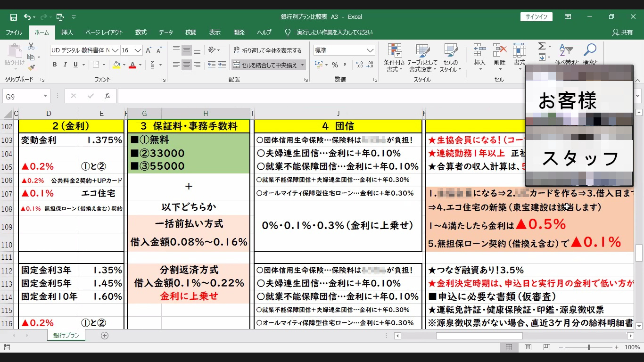644x362 pixels.
Task: Click zoom in plus button
Action: click(617, 347)
